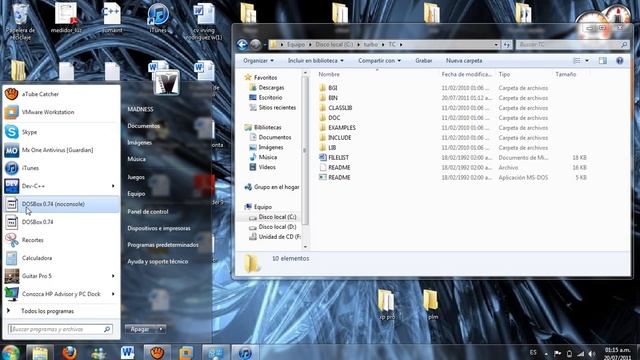Expand Guitar Pro 5 submenu arrow
Viewport: 640px width, 360px height.
[113, 276]
